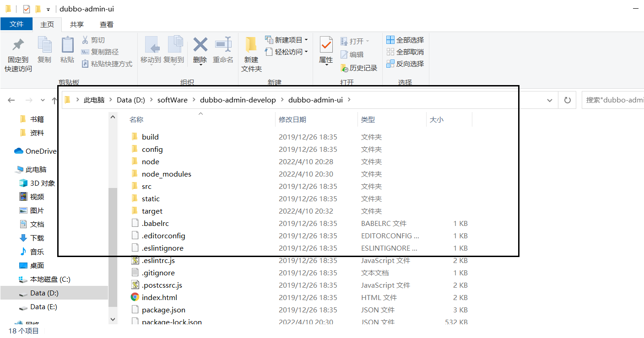644x338 pixels.
Task: Expand the chevron after Data (D:) in path
Action: [152, 100]
